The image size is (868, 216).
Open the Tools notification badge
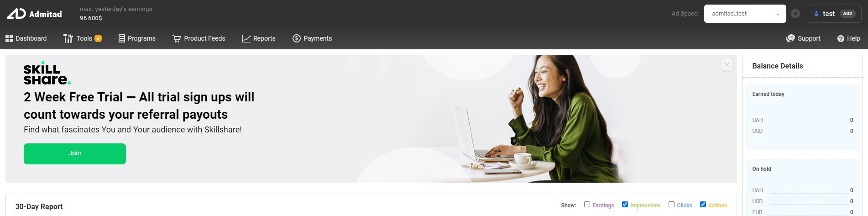[98, 38]
